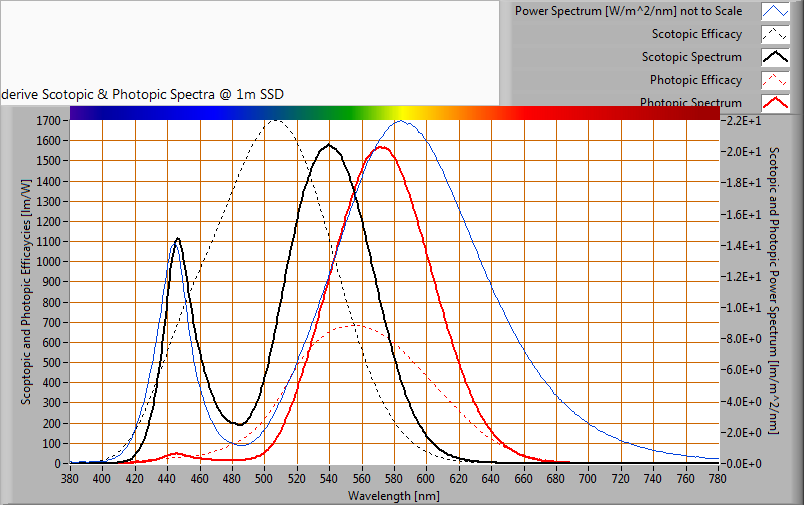This screenshot has width=804, height=505.
Task: Click the Power Spectrum blue line legend icon
Action: point(775,12)
